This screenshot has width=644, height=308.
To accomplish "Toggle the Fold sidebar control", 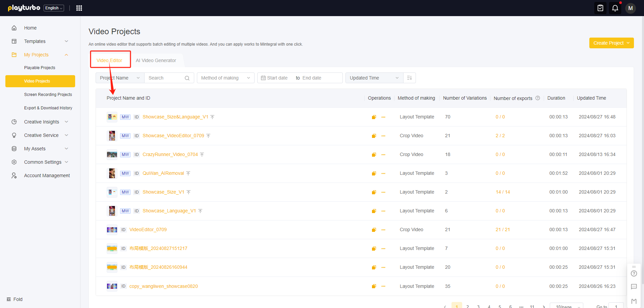I will (15, 299).
